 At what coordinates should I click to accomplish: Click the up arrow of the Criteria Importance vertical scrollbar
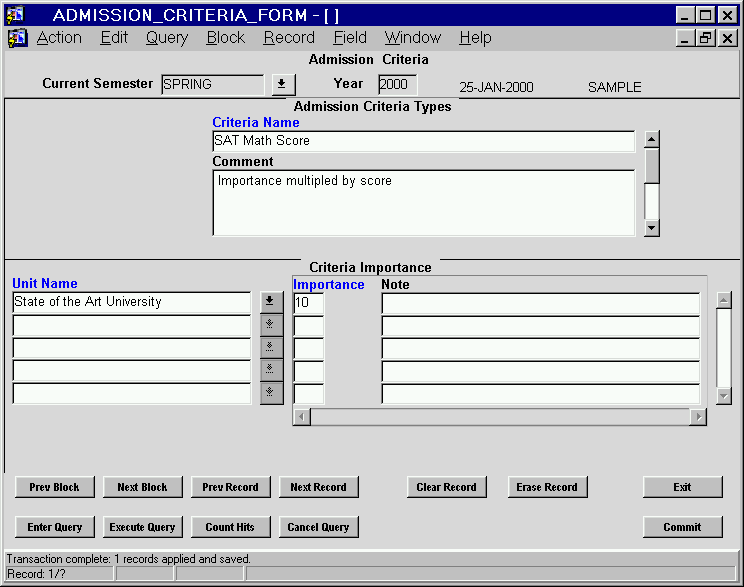click(x=724, y=300)
